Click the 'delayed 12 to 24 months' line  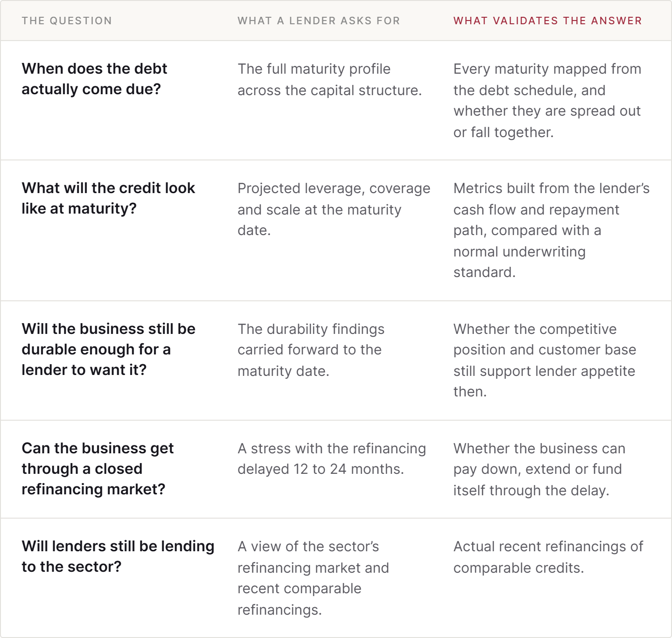(x=321, y=469)
